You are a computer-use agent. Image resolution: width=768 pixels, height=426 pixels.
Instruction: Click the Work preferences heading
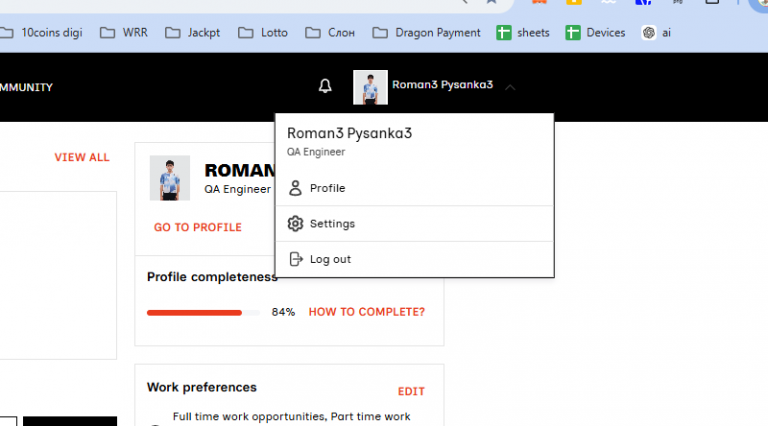coord(202,387)
